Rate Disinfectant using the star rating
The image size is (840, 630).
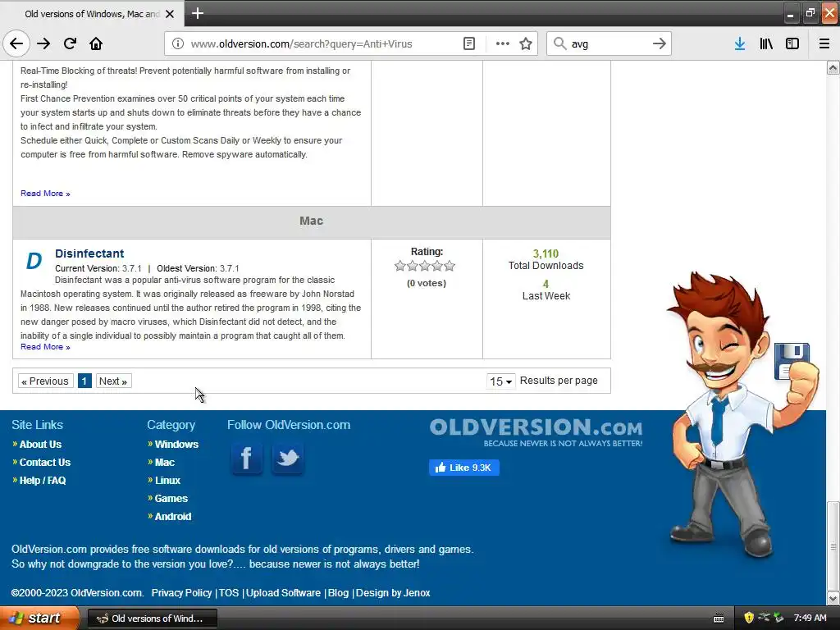425,266
